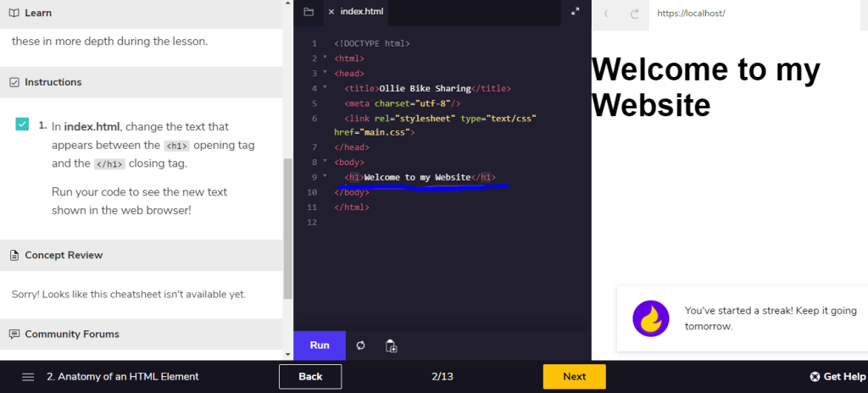
Task: Open the file explorer folder icon
Action: pyautogui.click(x=309, y=12)
